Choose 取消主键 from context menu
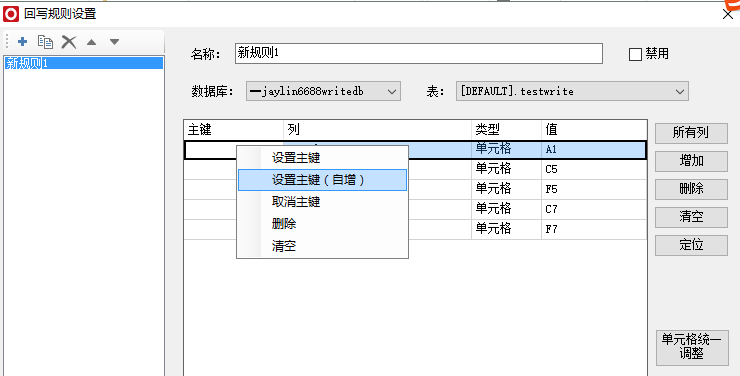Viewport: 740px width, 376px height. pyautogui.click(x=322, y=202)
